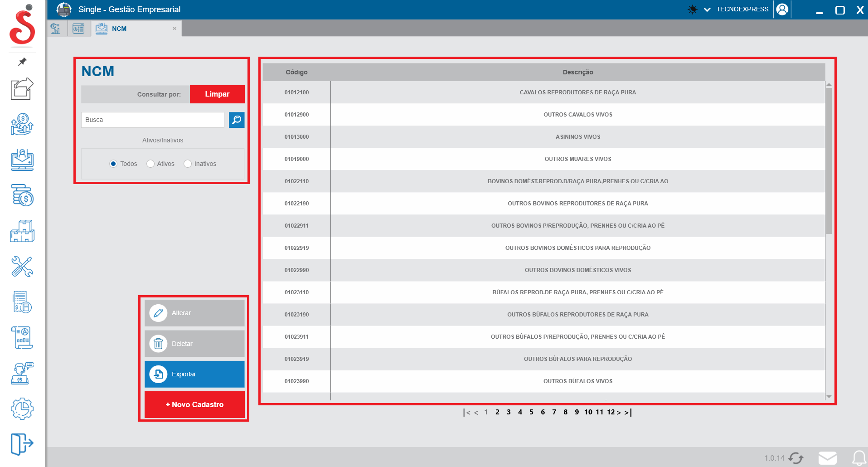Click the notification bell icon
868x467 pixels.
coord(858,458)
